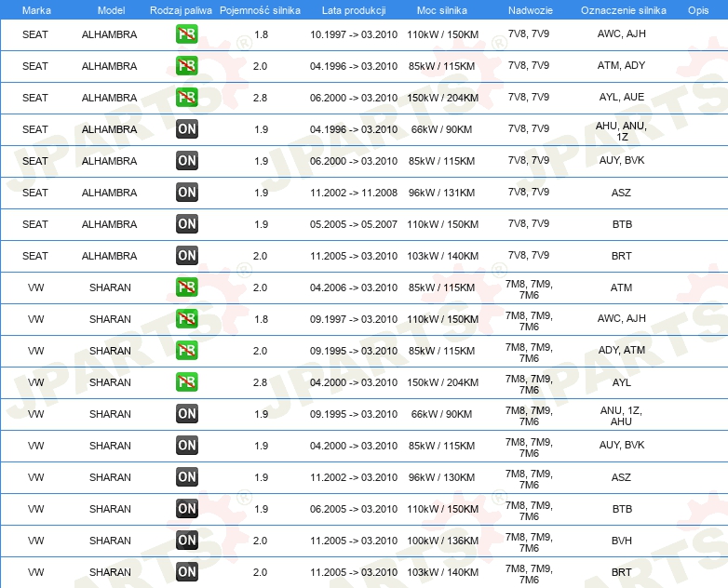Screen dimensions: 728x588
Task: Click power value 96kW / 131KM
Action: [x=441, y=193]
